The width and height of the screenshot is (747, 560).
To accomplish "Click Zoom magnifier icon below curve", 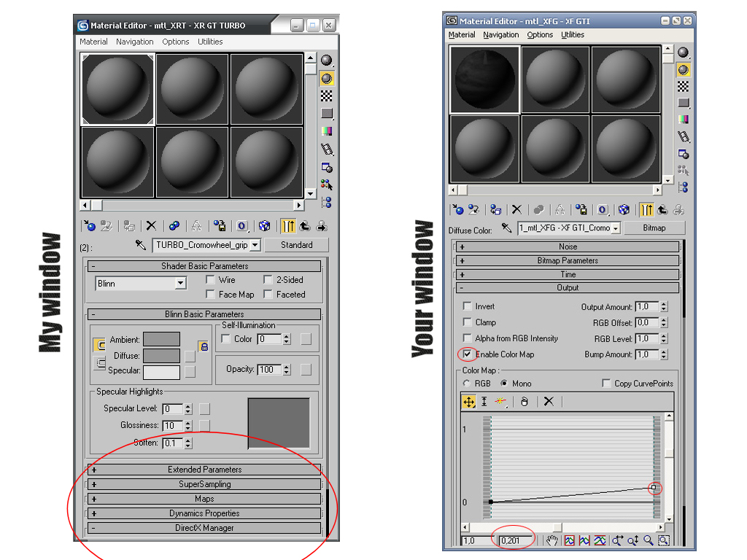I will point(648,540).
